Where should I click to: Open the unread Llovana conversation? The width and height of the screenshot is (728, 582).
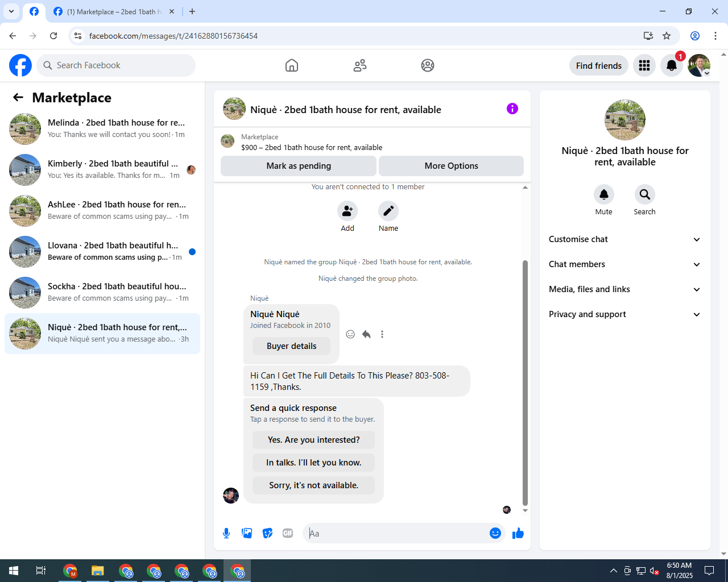tap(102, 252)
